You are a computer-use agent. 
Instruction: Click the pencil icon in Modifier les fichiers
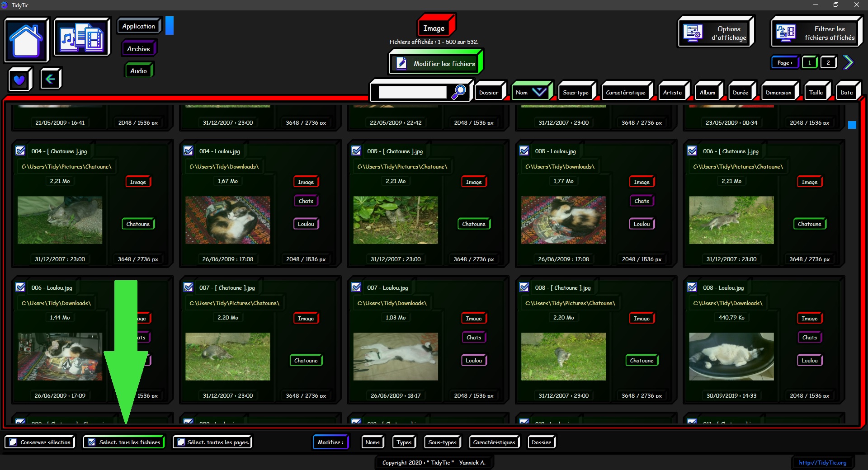click(401, 63)
